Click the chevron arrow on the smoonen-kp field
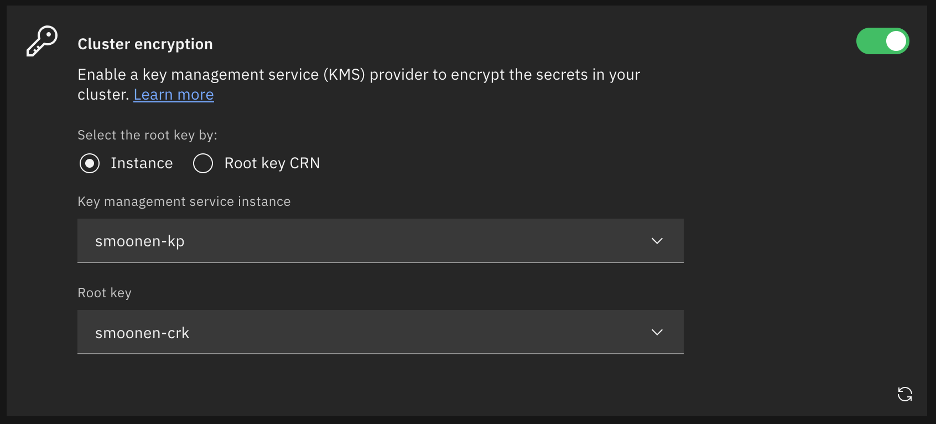 click(657, 241)
